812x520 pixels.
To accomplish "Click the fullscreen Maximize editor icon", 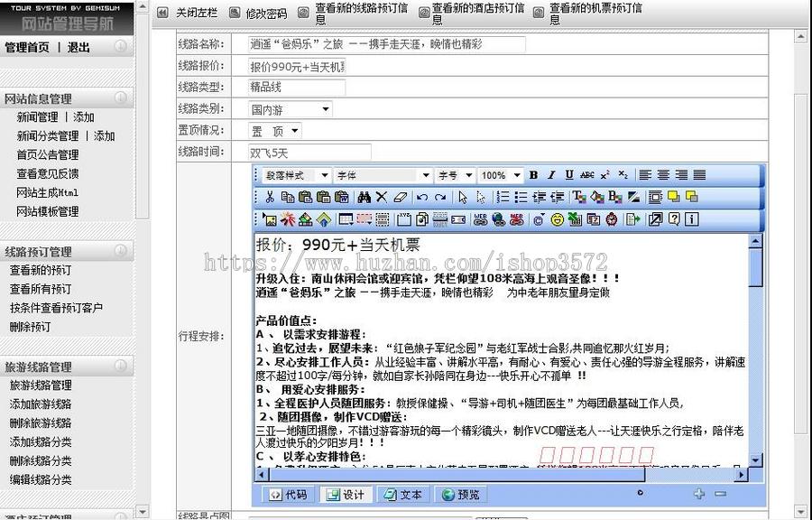I will 655,219.
